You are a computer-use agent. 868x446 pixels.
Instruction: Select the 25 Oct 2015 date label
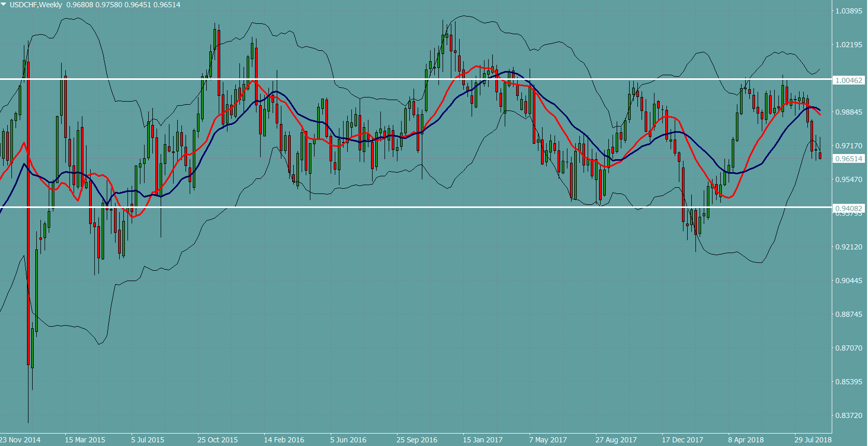tap(218, 440)
